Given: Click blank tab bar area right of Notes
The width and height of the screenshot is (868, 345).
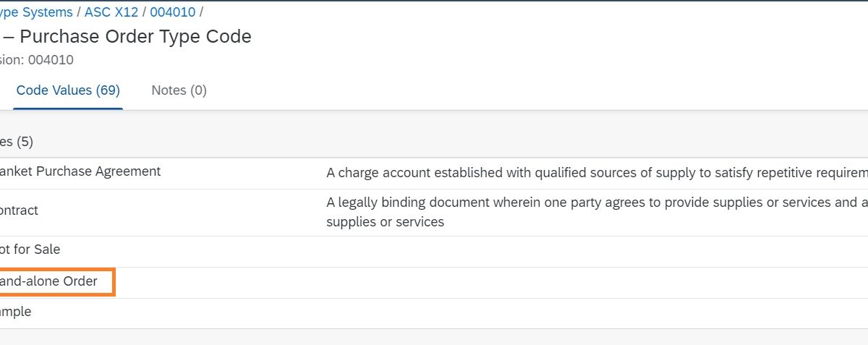Looking at the screenshot, I should tap(506, 90).
